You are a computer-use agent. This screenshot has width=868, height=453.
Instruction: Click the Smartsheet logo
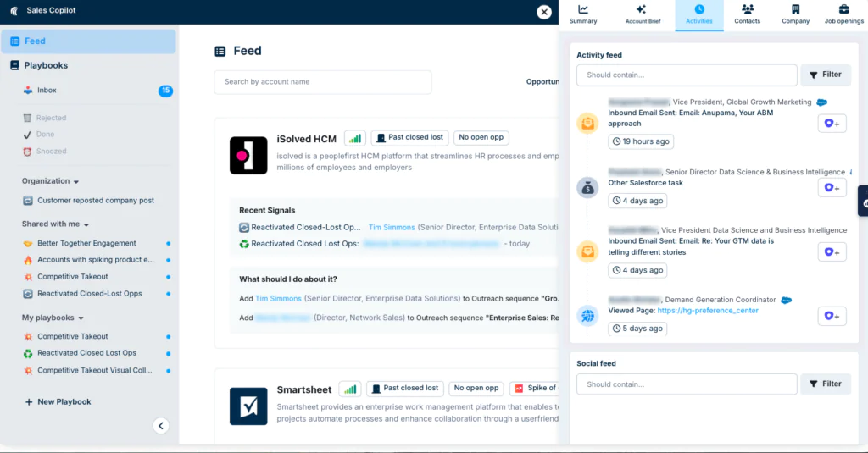tap(248, 406)
